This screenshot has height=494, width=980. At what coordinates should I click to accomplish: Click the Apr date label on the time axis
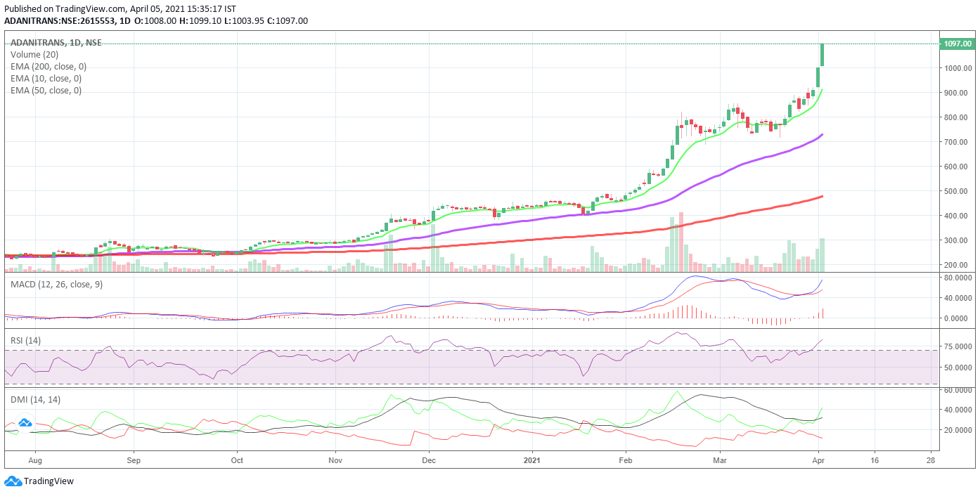(818, 461)
